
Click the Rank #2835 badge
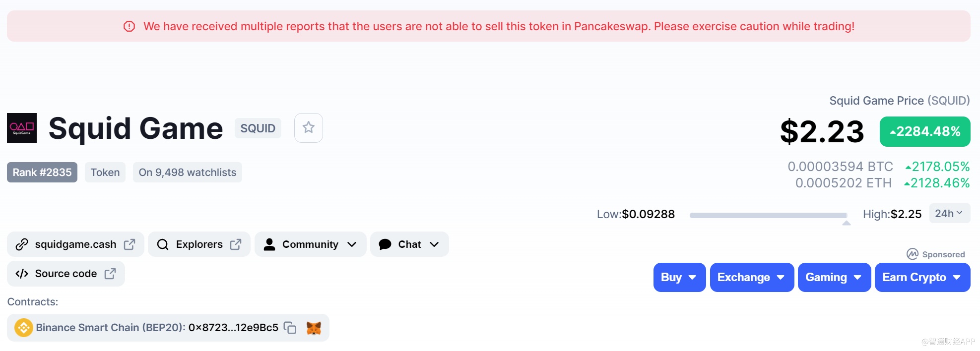tap(42, 173)
